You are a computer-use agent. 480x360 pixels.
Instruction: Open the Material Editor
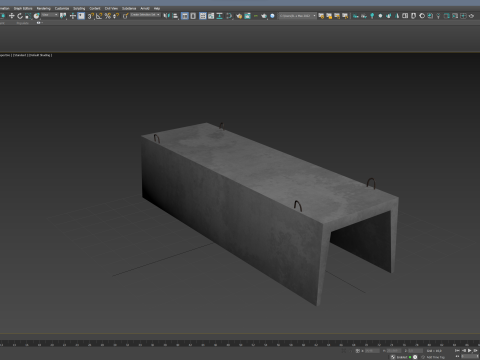(229, 16)
